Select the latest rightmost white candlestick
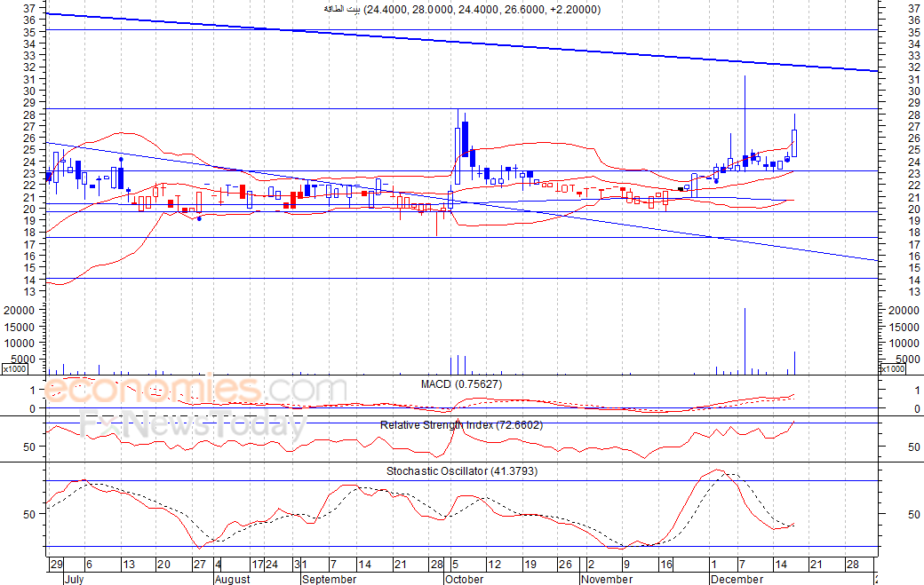 794,143
